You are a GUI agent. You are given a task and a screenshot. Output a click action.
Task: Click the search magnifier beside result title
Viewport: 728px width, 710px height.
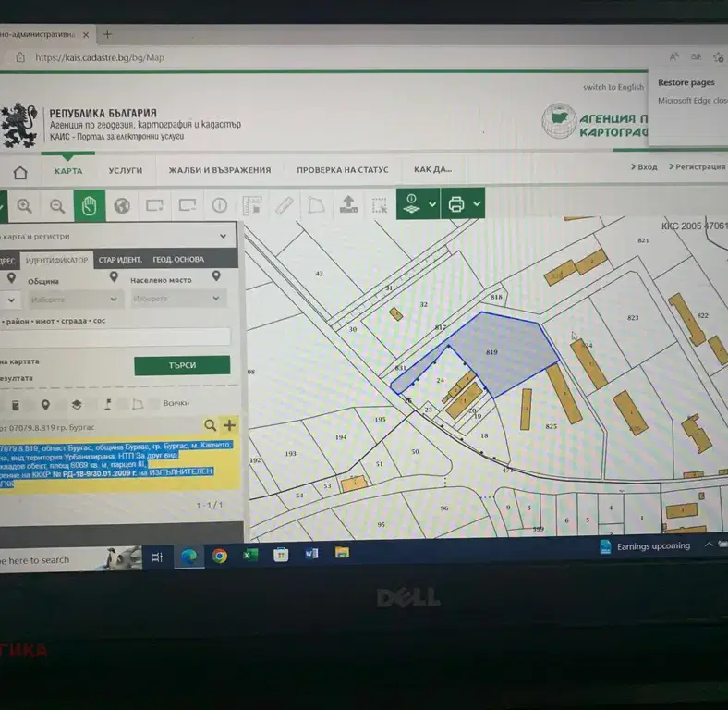tap(211, 424)
